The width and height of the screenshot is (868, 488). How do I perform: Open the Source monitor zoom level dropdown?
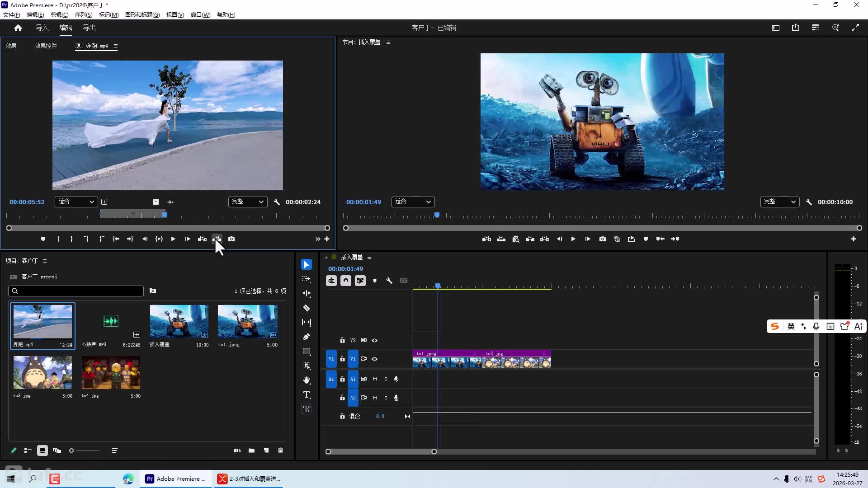pos(76,202)
